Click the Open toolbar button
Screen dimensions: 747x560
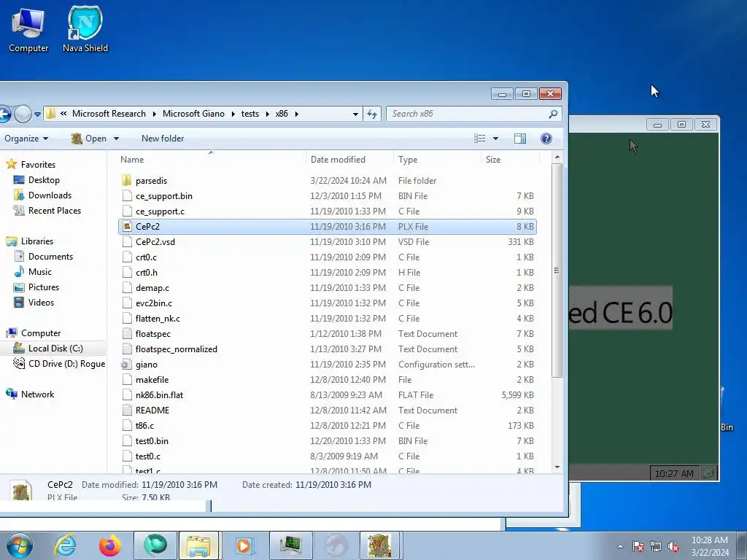tap(88, 139)
